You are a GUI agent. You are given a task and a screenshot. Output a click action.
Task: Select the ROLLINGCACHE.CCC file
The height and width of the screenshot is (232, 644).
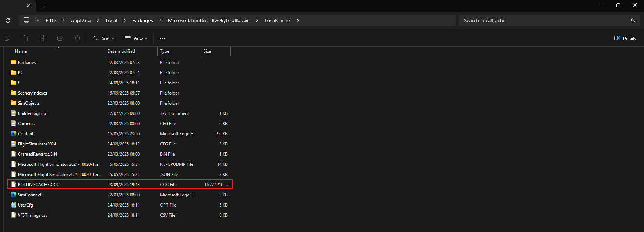point(120,184)
